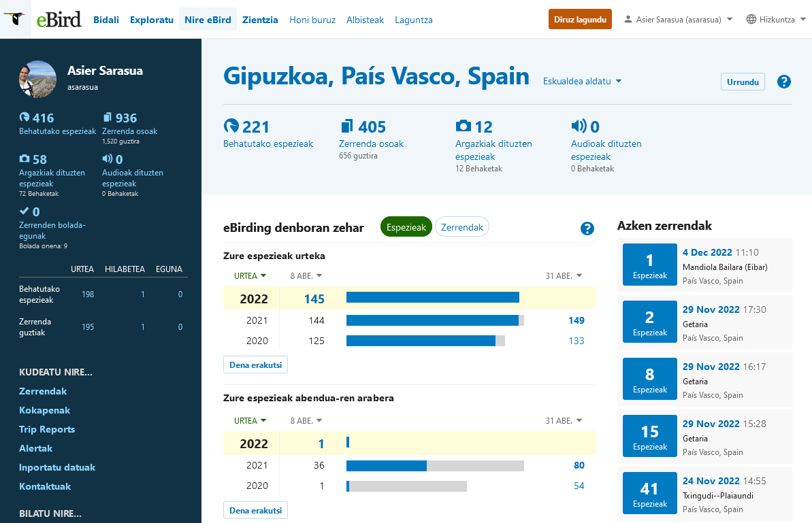Click sidebar checklist icon beside 936

coord(107,117)
